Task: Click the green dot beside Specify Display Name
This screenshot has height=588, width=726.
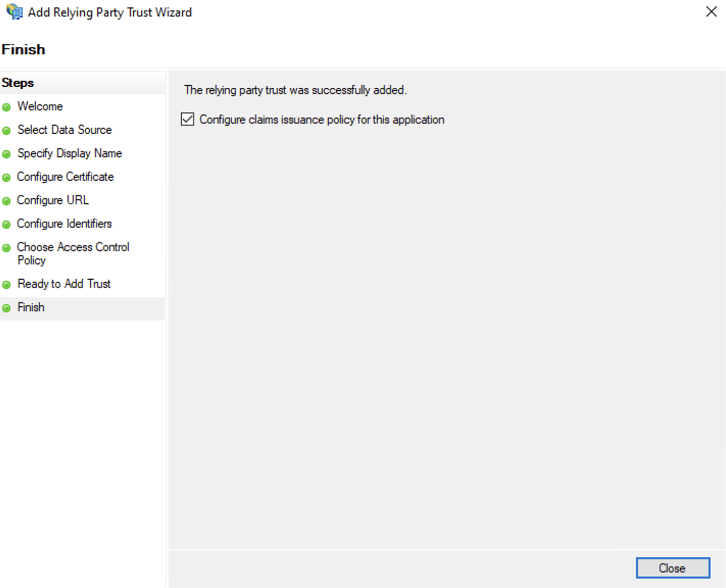Action: pyautogui.click(x=7, y=154)
